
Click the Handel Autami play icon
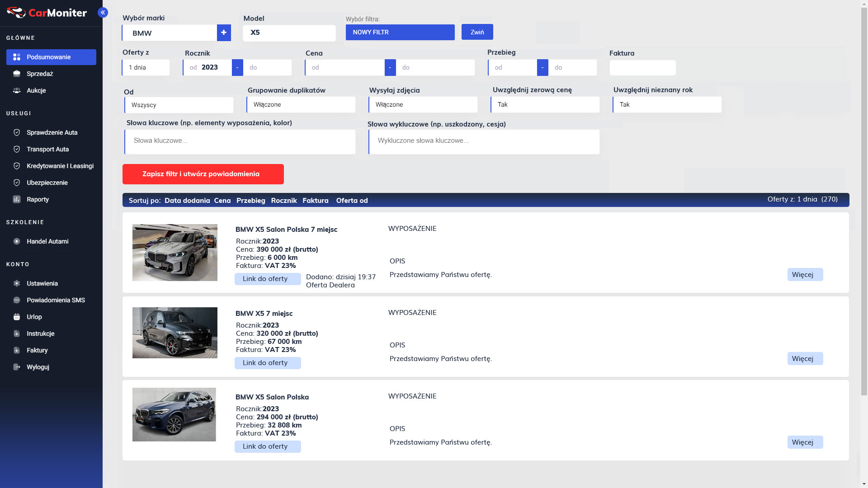click(x=17, y=241)
